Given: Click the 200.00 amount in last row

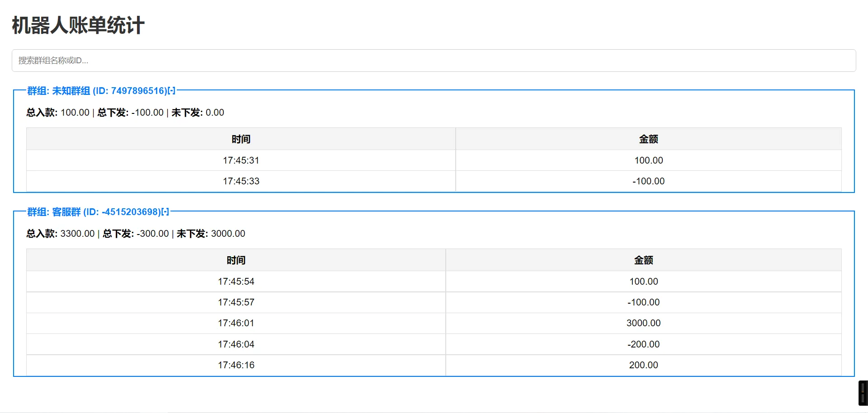Looking at the screenshot, I should point(643,365).
